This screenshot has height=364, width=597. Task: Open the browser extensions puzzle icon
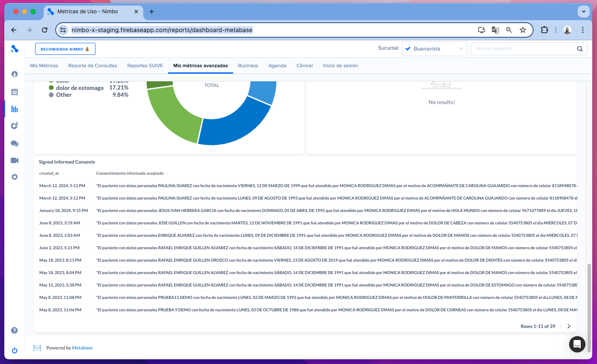(x=544, y=30)
